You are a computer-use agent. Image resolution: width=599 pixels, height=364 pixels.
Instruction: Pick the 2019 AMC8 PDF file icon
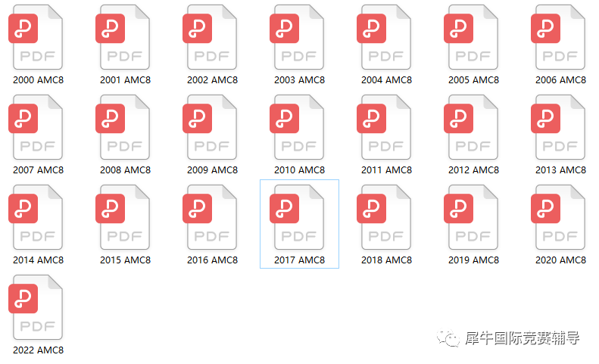[471, 217]
